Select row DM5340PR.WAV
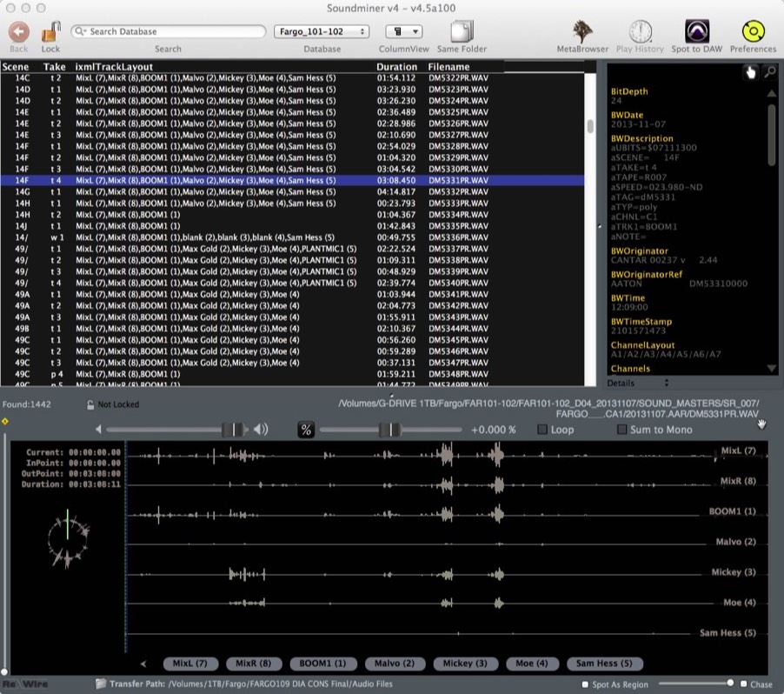The width and height of the screenshot is (784, 694). (293, 284)
